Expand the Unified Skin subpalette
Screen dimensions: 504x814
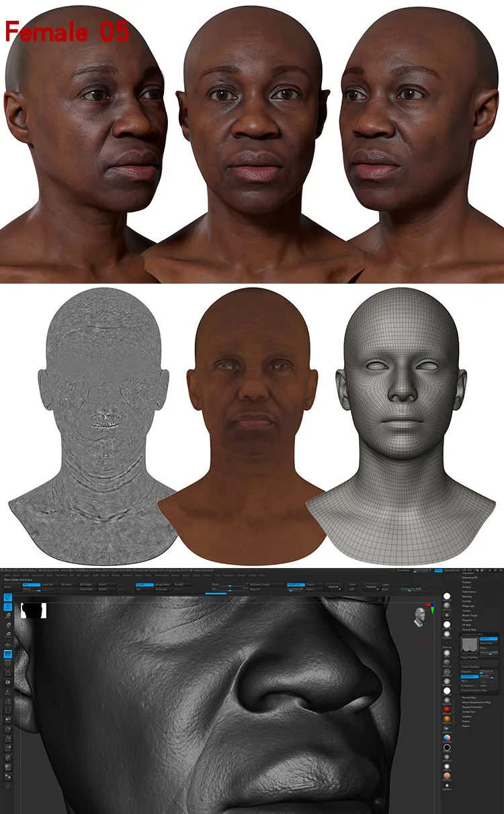tap(469, 712)
